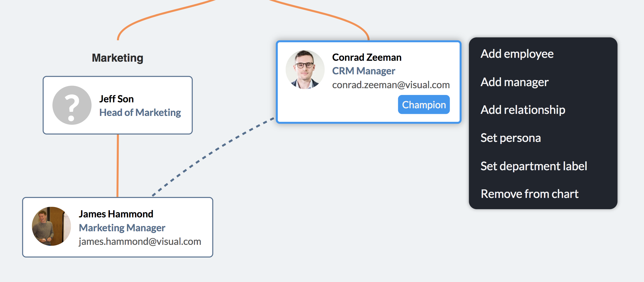
Task: Click the james.hammond@visual.com email address
Action: point(140,242)
